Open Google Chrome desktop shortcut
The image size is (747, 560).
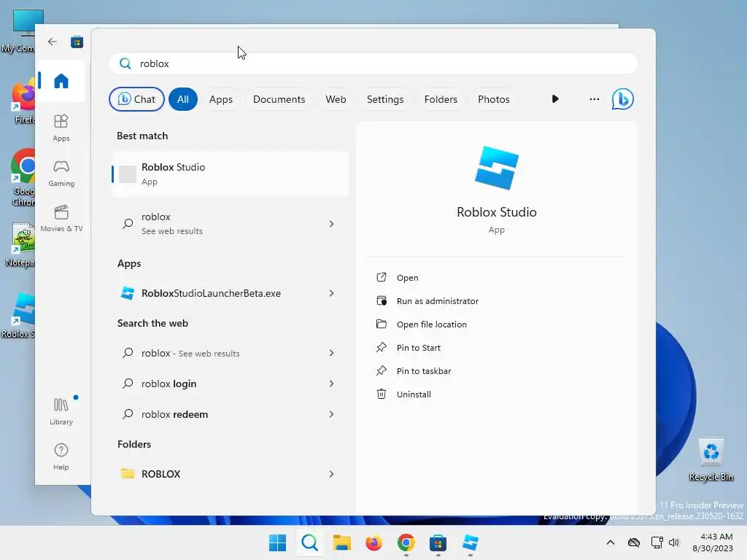23,177
